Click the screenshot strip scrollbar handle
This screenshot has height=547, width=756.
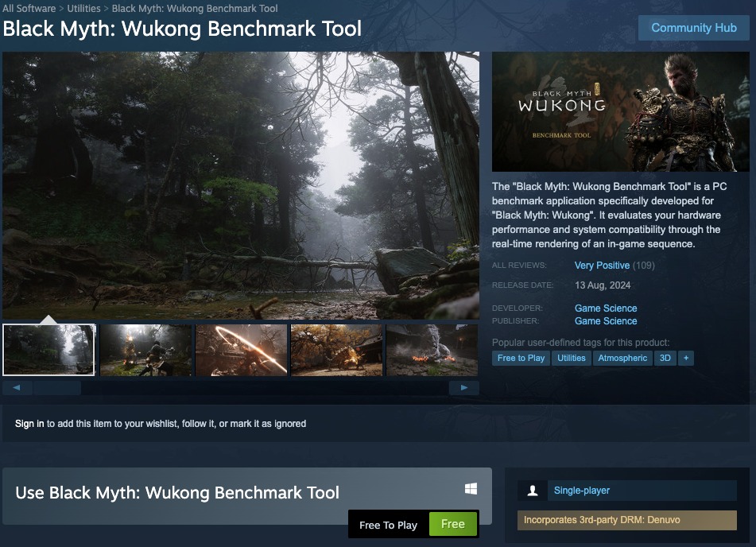point(57,388)
